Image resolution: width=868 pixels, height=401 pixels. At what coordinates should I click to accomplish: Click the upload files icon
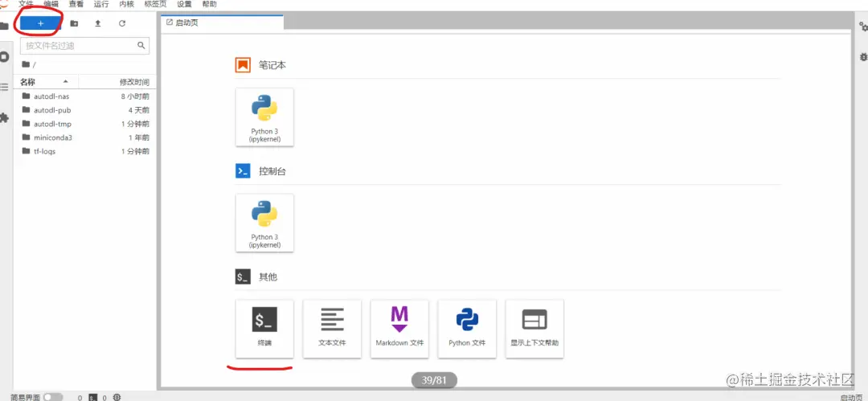click(x=98, y=23)
